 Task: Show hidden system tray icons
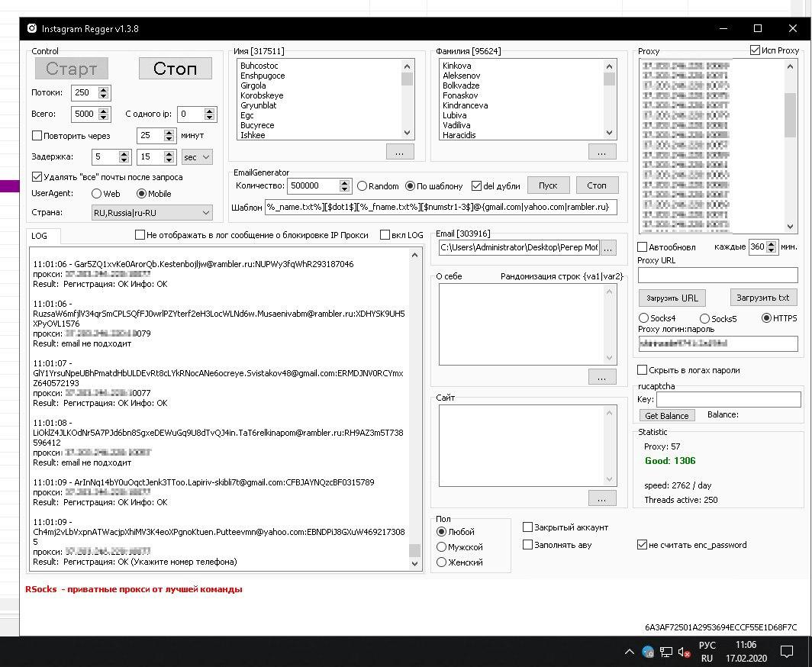point(630,652)
